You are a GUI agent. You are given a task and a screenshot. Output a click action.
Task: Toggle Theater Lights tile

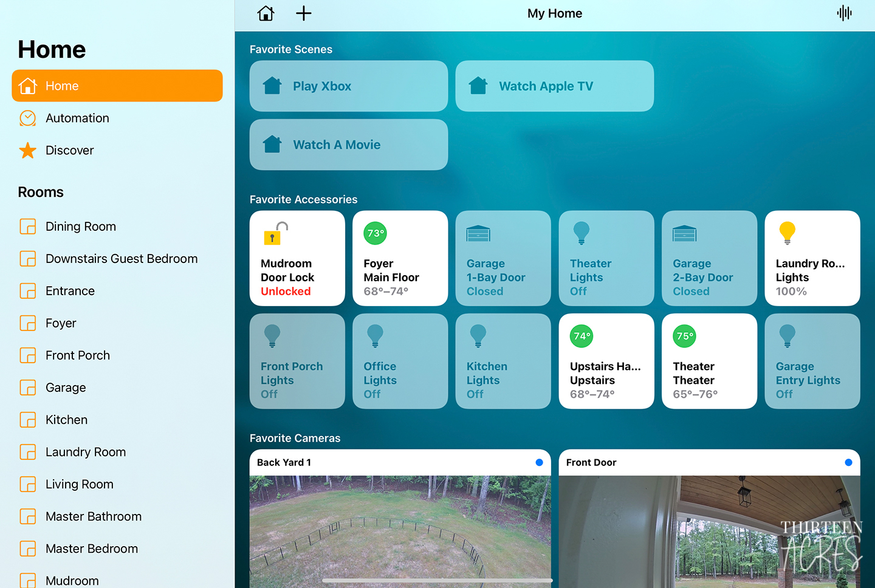tap(606, 258)
